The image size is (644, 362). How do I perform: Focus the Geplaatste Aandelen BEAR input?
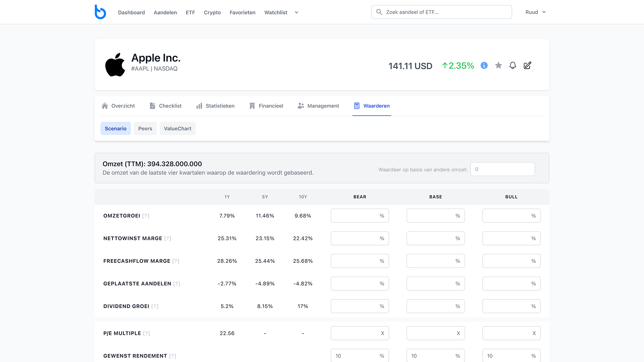click(x=360, y=284)
